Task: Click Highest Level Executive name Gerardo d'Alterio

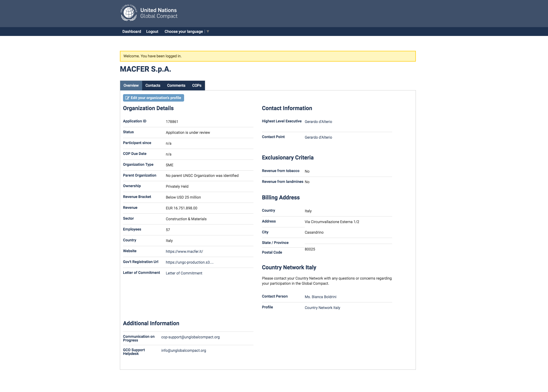Action: 318,122
